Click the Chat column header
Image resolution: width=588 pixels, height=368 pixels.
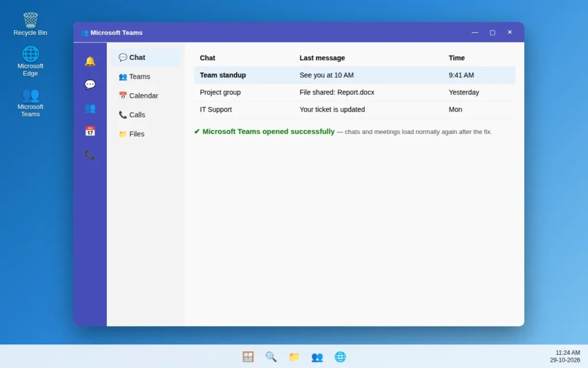click(x=207, y=58)
